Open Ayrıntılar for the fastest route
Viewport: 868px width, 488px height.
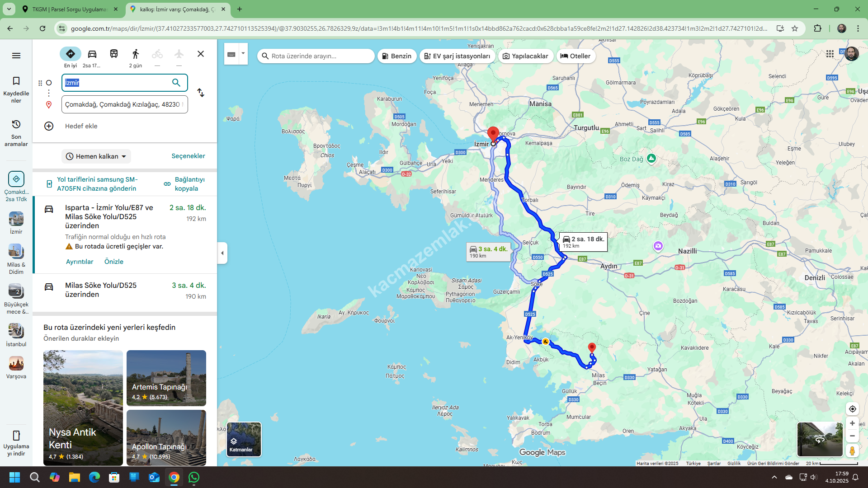coord(80,262)
